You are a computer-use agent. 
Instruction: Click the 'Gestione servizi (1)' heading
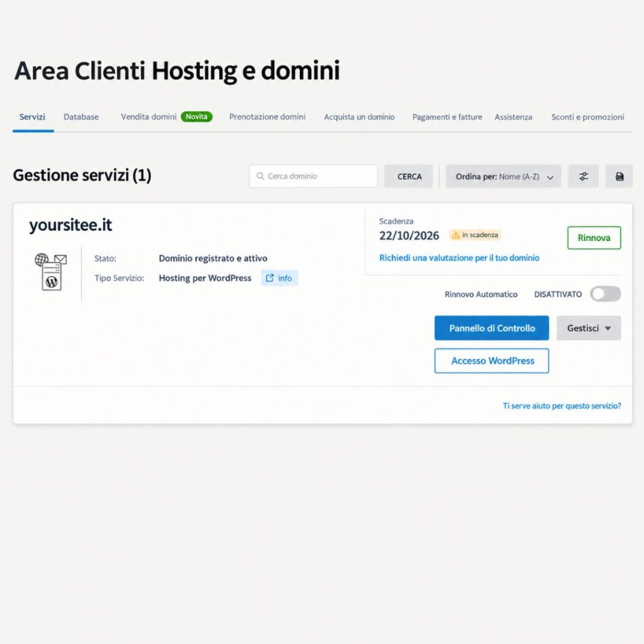82,175
